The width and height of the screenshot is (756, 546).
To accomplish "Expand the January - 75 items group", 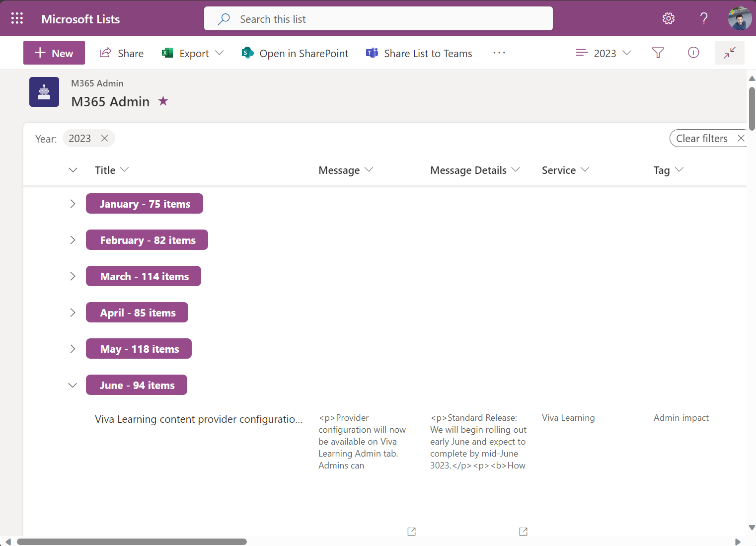I will tap(73, 204).
